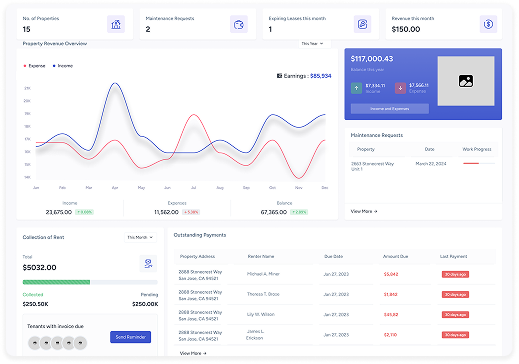Open View More under Maintenance Requests
This screenshot has height=364, width=519.
point(364,211)
